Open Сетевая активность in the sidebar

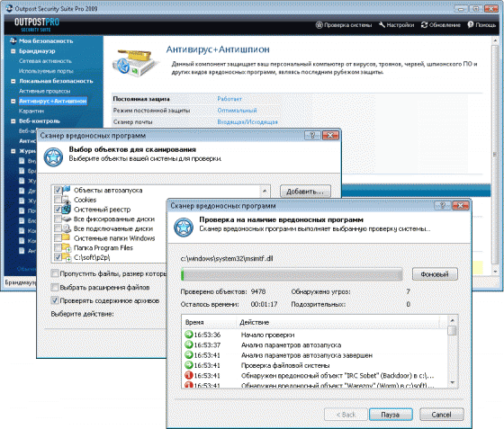45,61
